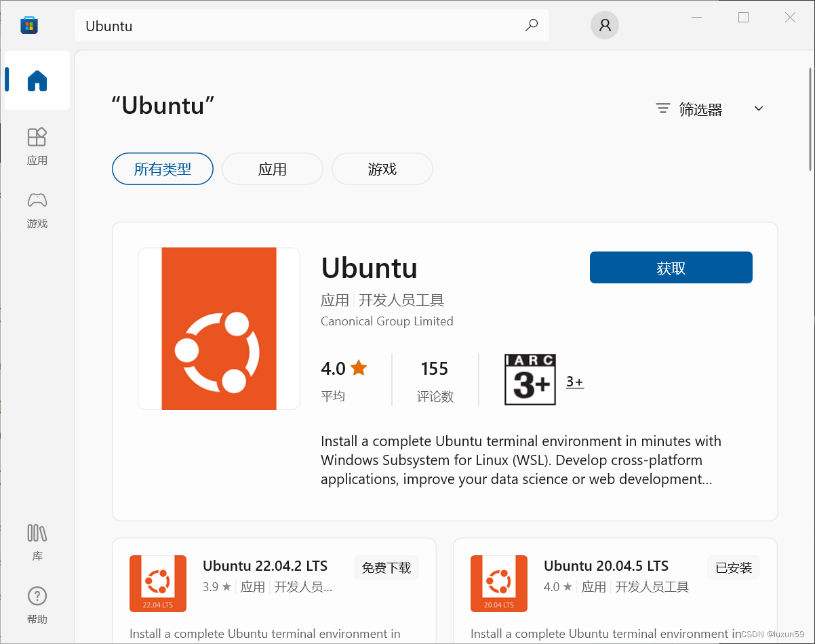The image size is (815, 644).
Task: Click the Ubuntu 20.04.5 LTS title
Action: (606, 565)
